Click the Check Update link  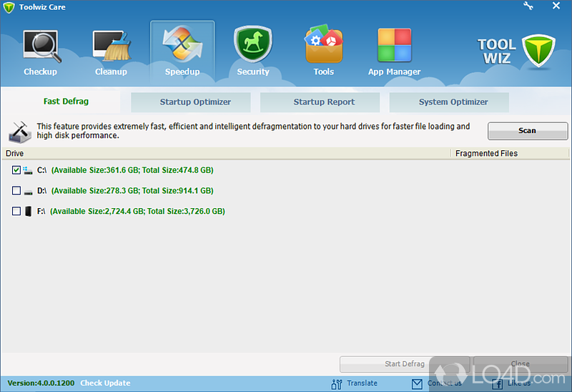tap(105, 383)
